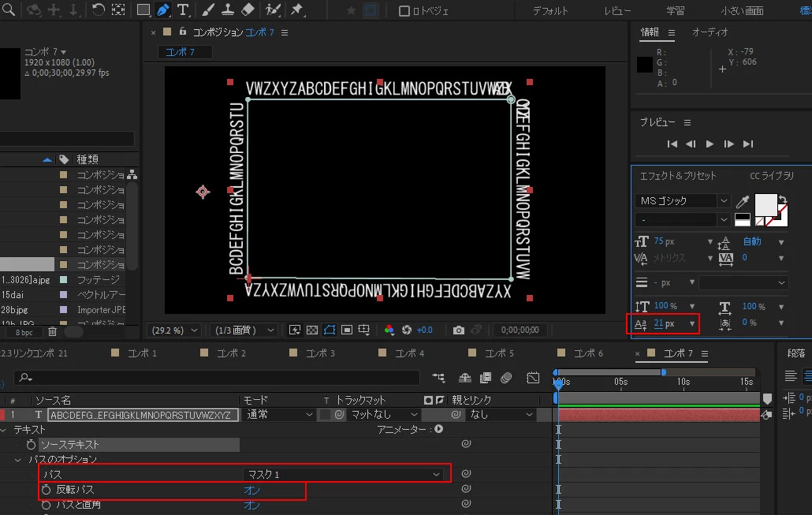The height and width of the screenshot is (515, 812).
Task: Click the composition mini-flowchart icon
Action: coord(438,378)
